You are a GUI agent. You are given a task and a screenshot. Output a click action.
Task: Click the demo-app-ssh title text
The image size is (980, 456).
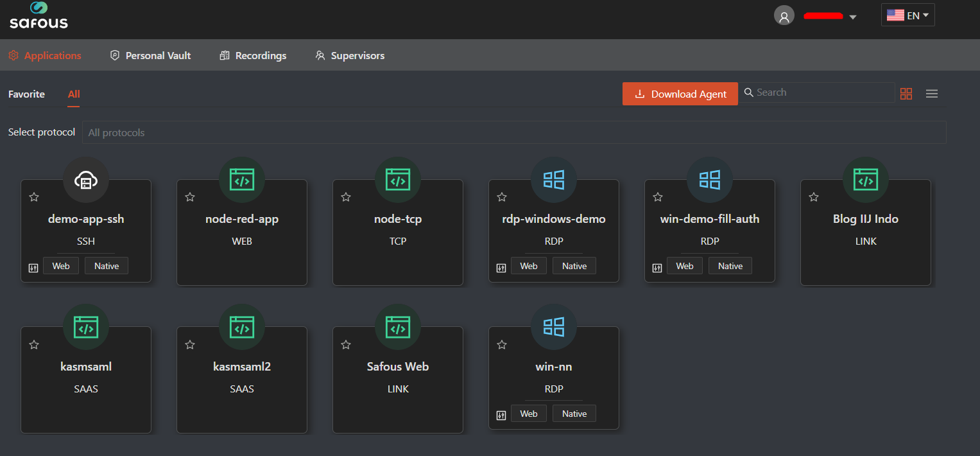(86, 219)
